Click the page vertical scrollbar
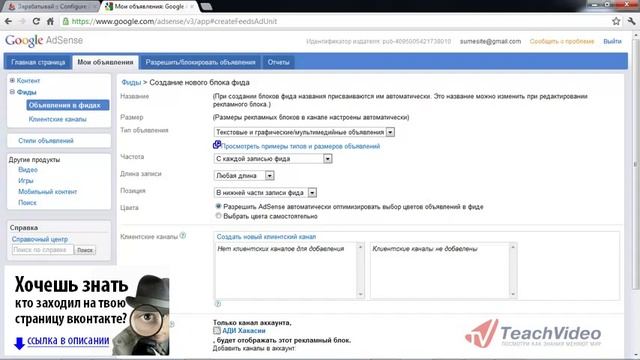 pyautogui.click(x=635, y=163)
